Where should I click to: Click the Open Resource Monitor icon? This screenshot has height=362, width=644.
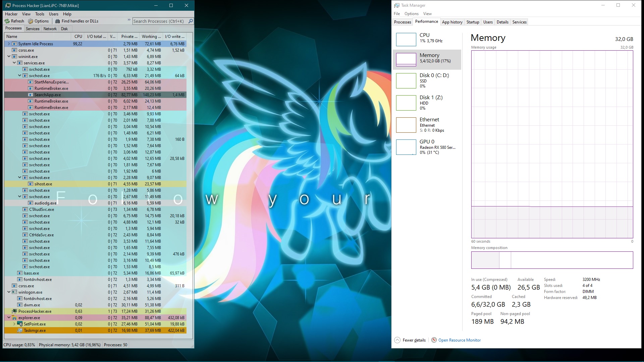pyautogui.click(x=434, y=340)
